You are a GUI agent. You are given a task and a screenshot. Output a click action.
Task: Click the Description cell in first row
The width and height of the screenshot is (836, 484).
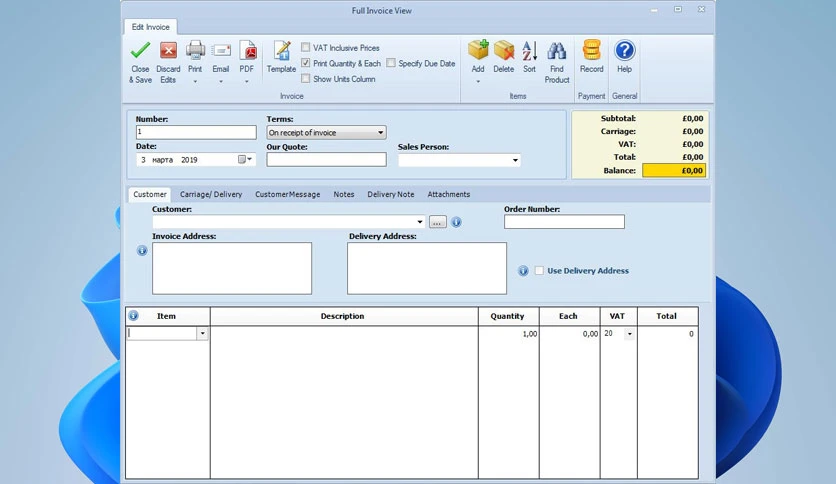point(344,334)
